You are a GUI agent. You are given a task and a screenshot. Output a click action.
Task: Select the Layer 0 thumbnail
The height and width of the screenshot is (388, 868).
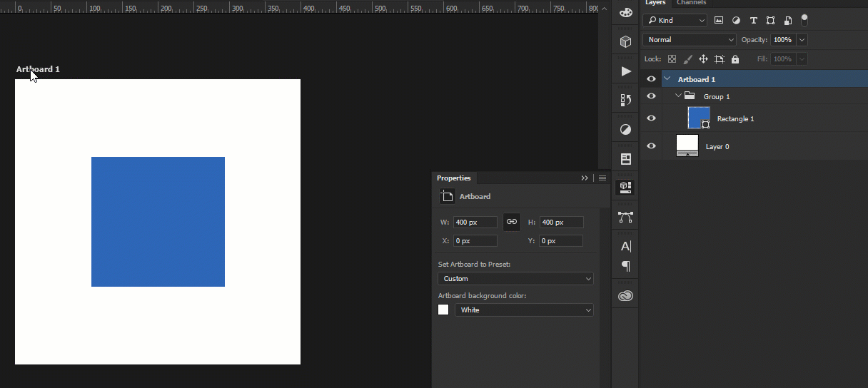click(x=687, y=145)
